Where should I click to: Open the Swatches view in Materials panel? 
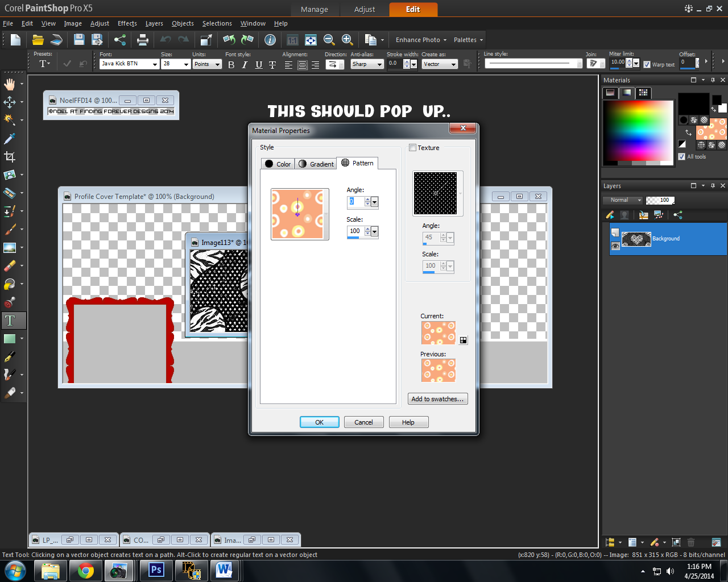(643, 93)
